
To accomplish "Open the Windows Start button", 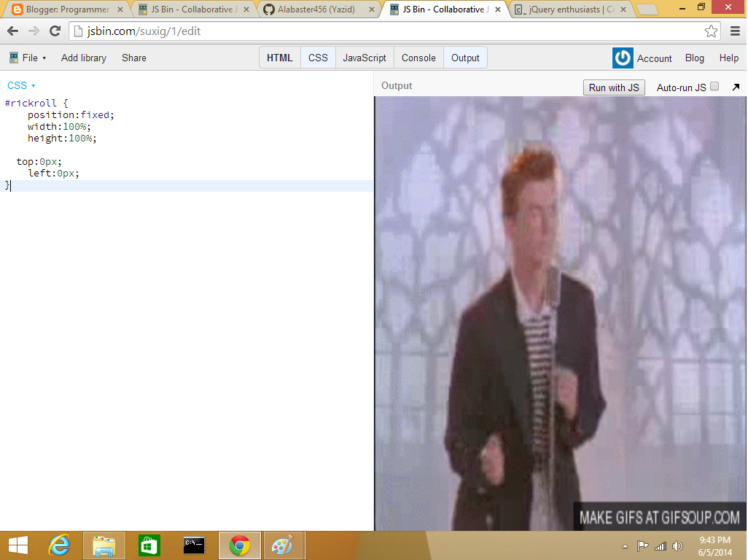I will 18,545.
